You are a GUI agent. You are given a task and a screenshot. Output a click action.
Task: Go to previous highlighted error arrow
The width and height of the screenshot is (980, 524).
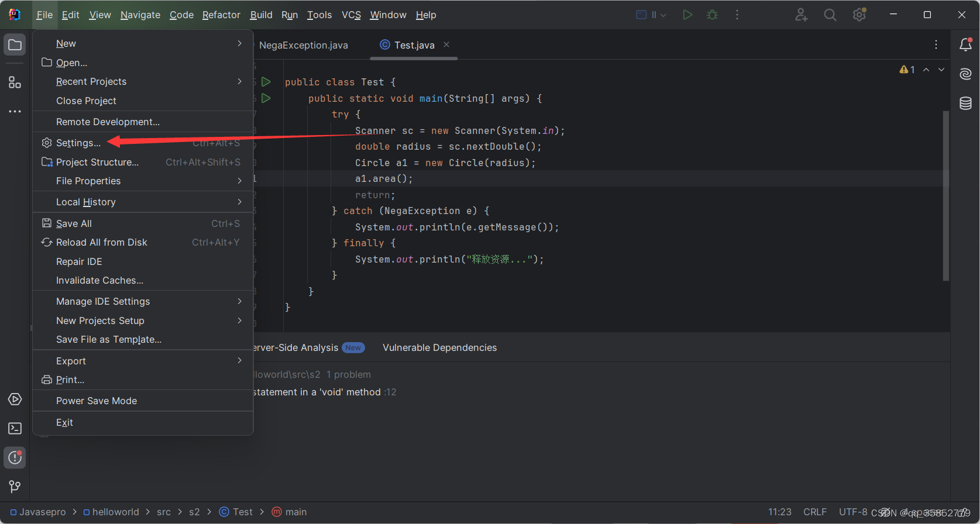point(926,70)
